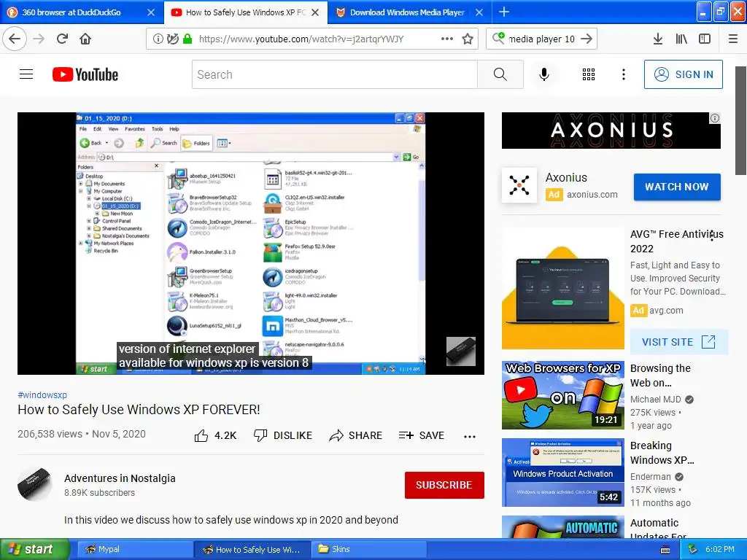Open tracking protection shield icon
The width and height of the screenshot is (747, 560).
pos(172,39)
